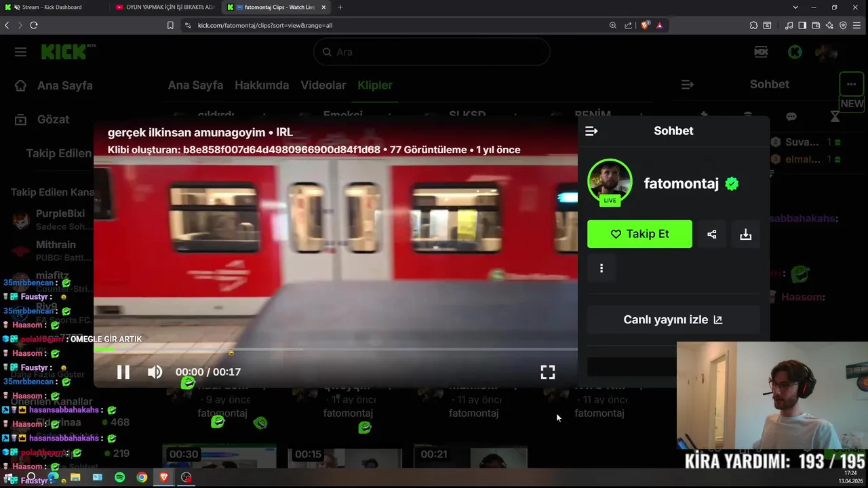The width and height of the screenshot is (868, 488).
Task: Open the Brave main hamburger menu
Action: click(x=858, y=25)
